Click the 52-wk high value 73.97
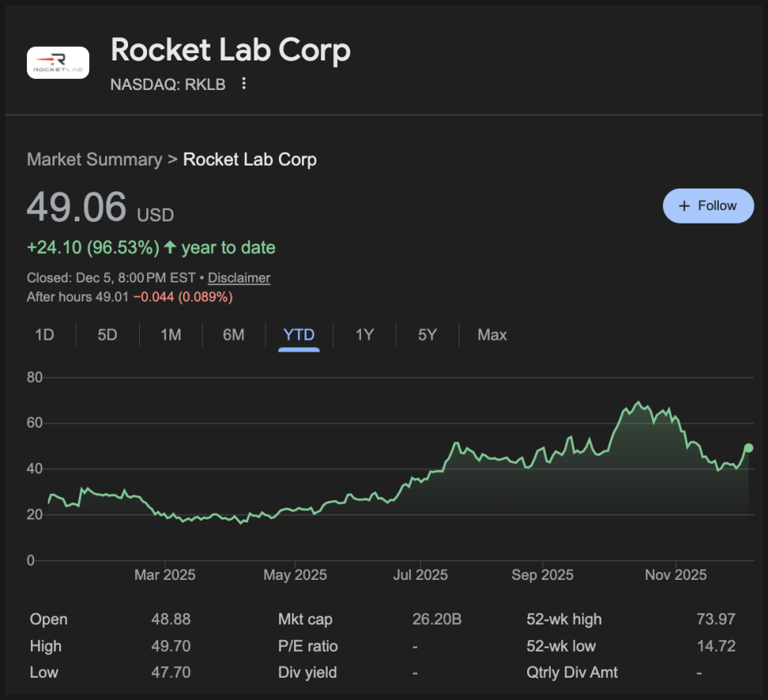The image size is (768, 700). point(716,619)
